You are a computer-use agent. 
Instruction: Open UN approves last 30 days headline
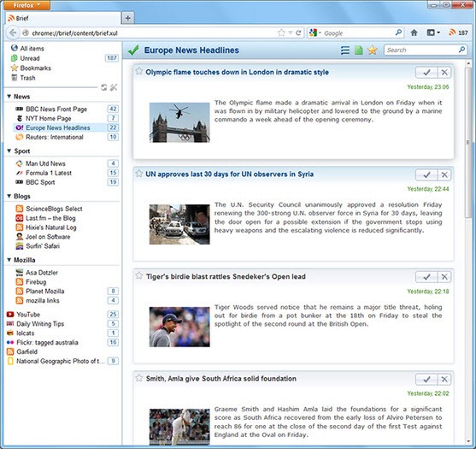230,174
